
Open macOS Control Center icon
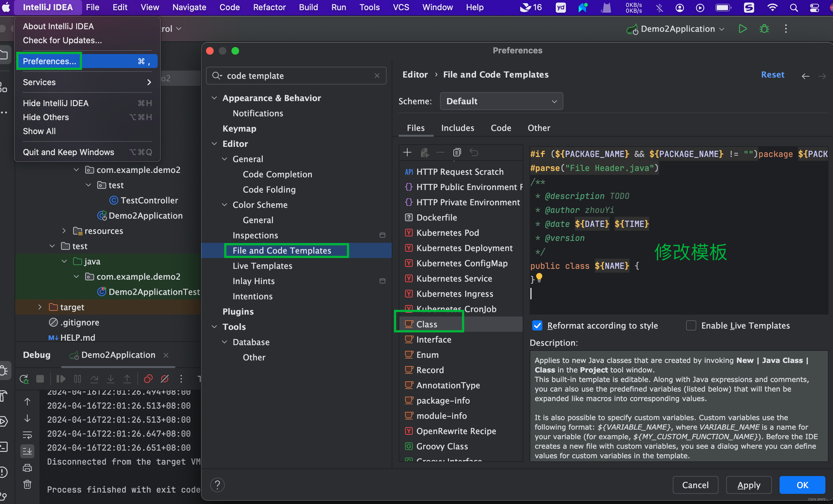tap(815, 7)
